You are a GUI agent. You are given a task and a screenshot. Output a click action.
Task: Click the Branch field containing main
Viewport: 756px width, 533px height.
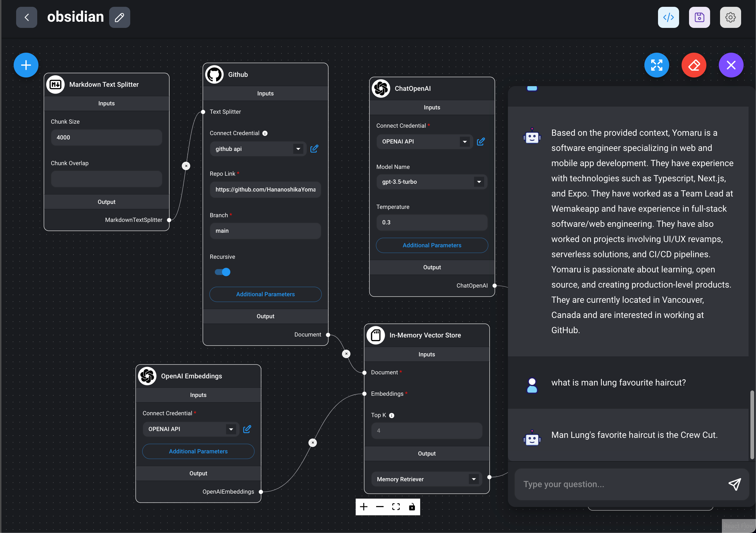click(265, 231)
